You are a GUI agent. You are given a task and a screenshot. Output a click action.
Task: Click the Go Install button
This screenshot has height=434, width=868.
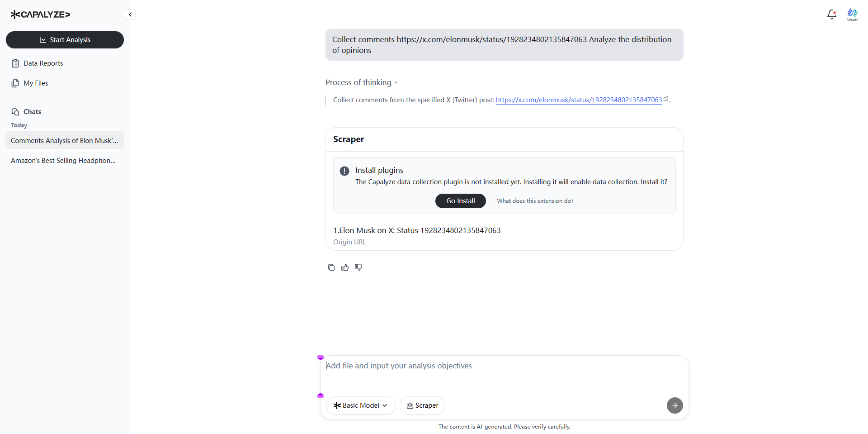[x=460, y=201]
